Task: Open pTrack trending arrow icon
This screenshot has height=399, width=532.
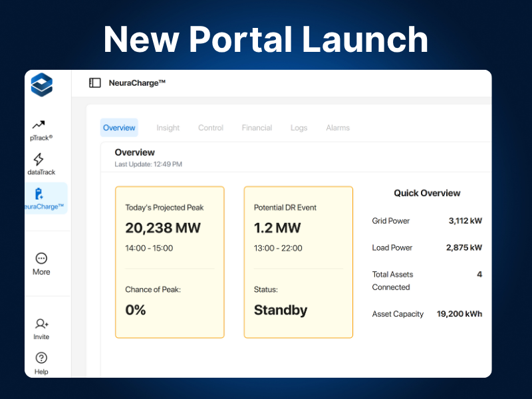Action: (x=39, y=124)
